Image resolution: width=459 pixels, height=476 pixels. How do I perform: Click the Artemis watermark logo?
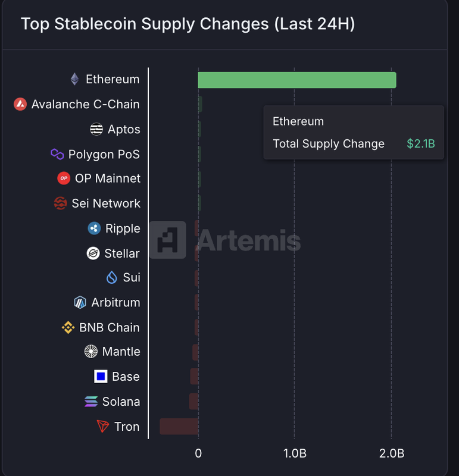pyautogui.click(x=224, y=240)
